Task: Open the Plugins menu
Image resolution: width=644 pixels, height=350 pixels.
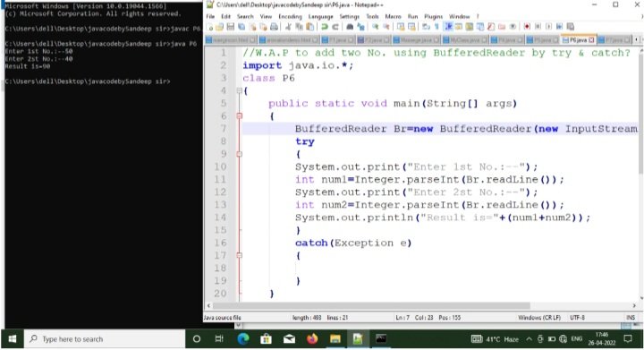Action: click(433, 16)
